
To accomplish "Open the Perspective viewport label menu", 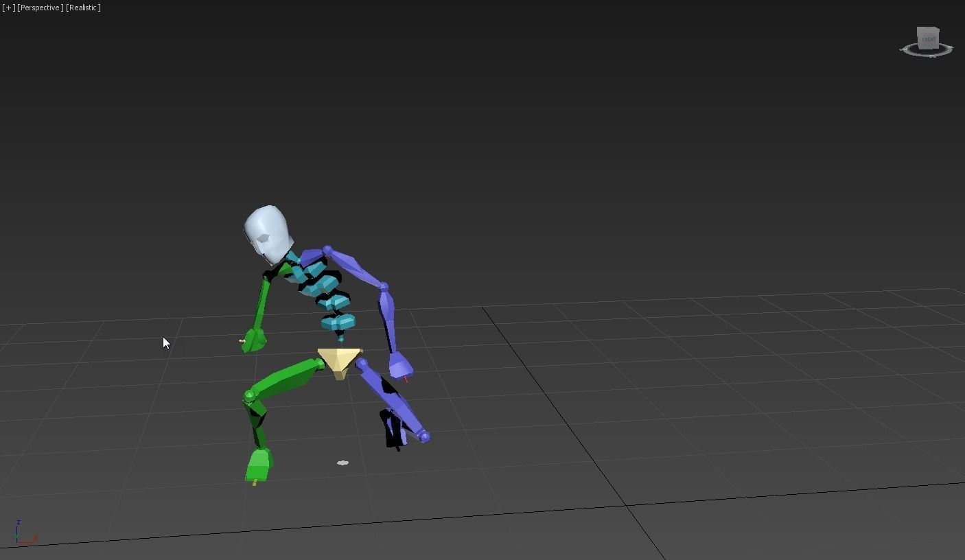I will click(40, 8).
